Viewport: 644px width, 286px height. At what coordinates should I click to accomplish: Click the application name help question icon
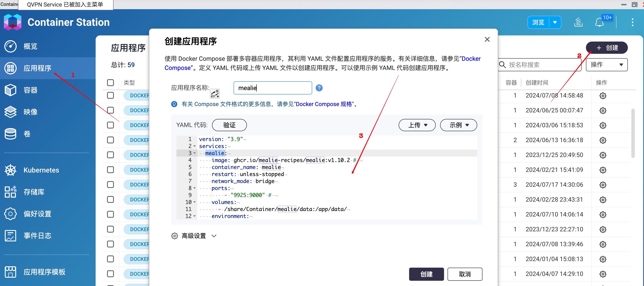click(319, 88)
